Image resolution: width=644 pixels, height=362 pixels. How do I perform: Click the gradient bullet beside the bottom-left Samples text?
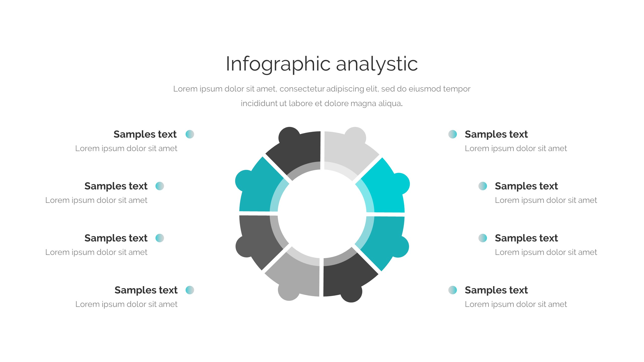(190, 290)
